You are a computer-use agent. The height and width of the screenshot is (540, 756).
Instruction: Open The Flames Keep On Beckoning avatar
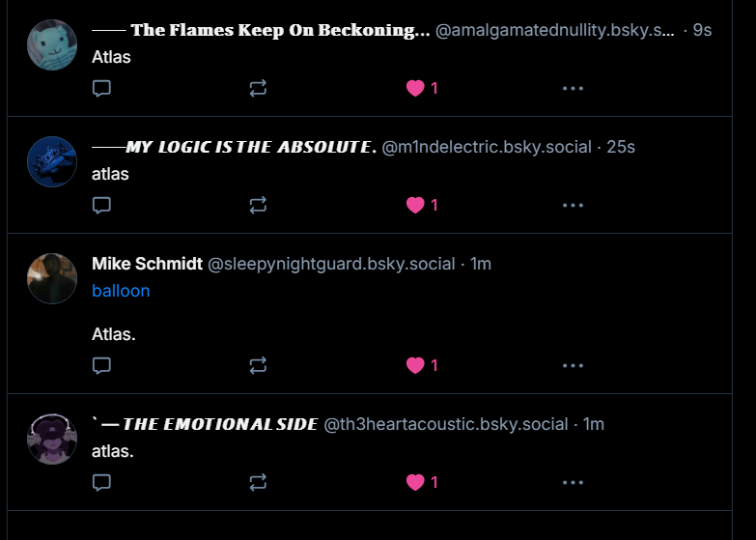coord(52,44)
